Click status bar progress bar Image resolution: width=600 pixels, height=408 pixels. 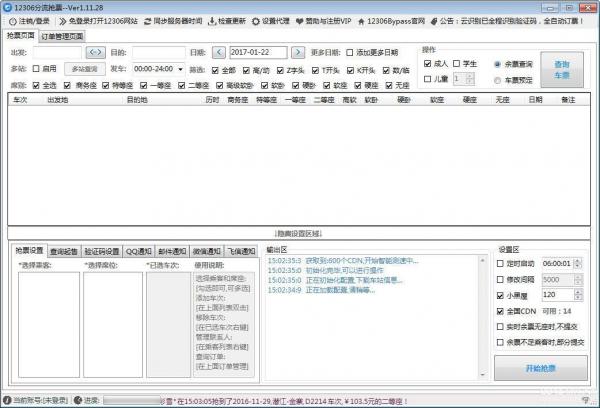pyautogui.click(x=132, y=400)
